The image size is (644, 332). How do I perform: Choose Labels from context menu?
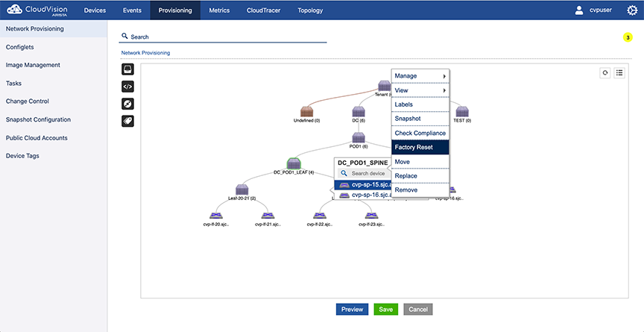click(x=420, y=104)
